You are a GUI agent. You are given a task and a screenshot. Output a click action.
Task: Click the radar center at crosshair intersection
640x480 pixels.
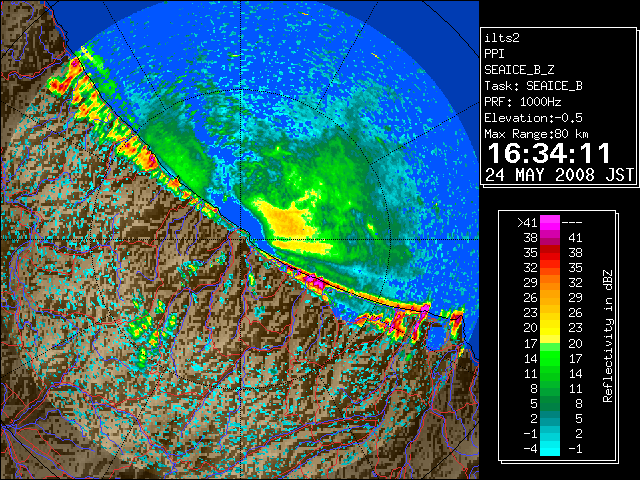[x=241, y=239]
